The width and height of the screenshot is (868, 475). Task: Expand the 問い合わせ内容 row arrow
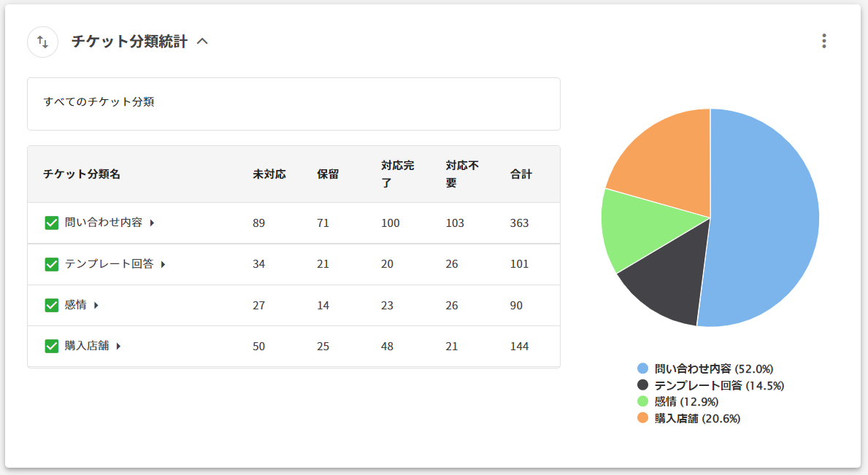[x=152, y=223]
